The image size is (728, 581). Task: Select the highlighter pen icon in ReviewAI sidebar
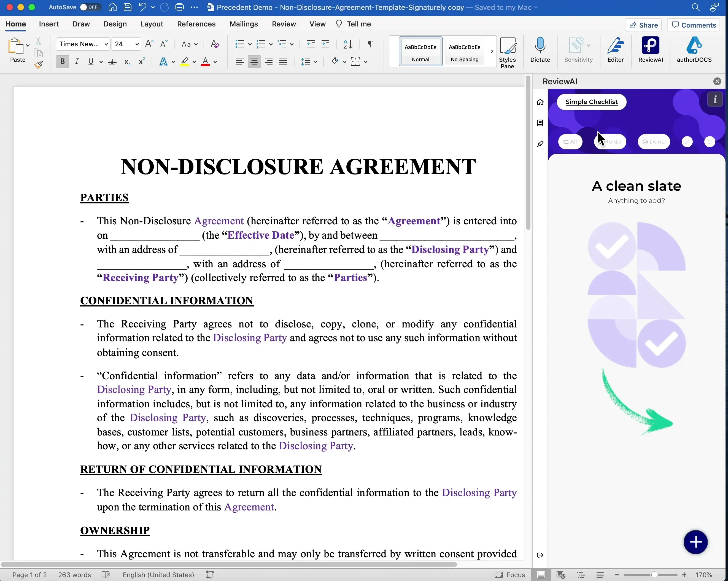(x=540, y=144)
